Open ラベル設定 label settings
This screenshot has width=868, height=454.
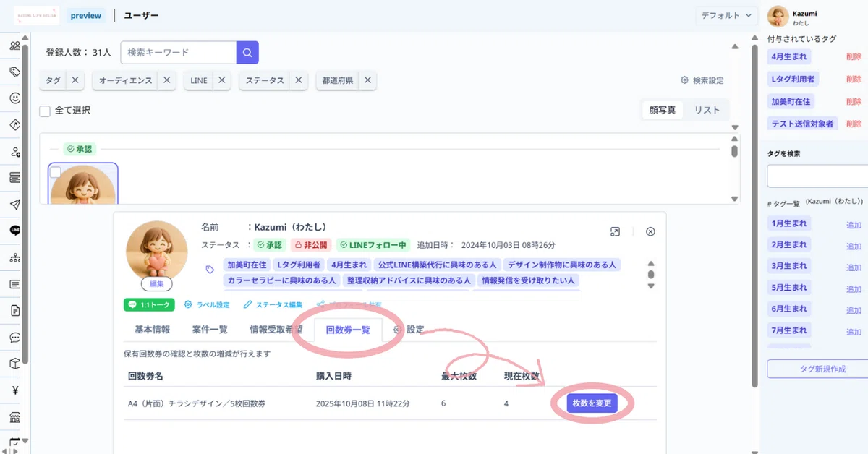click(207, 304)
